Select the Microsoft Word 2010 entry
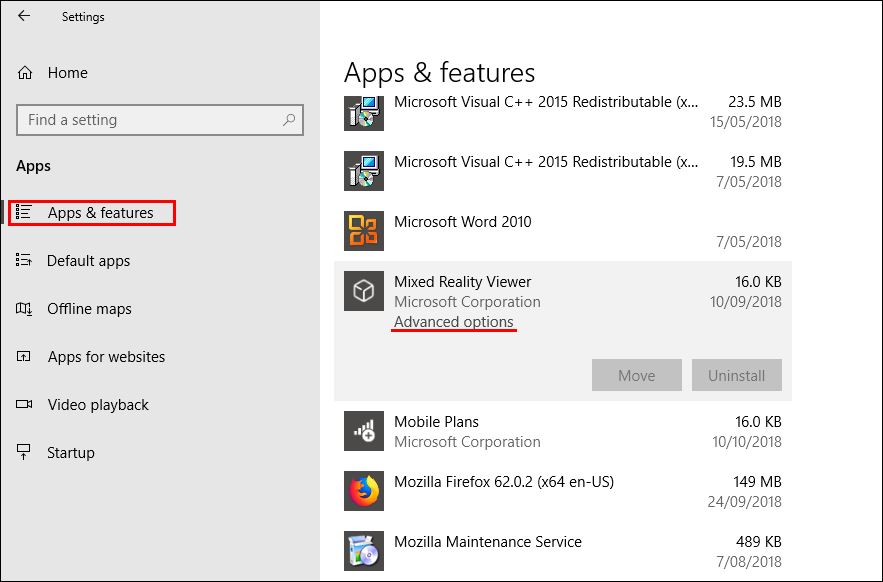883x582 pixels. pyautogui.click(x=463, y=222)
